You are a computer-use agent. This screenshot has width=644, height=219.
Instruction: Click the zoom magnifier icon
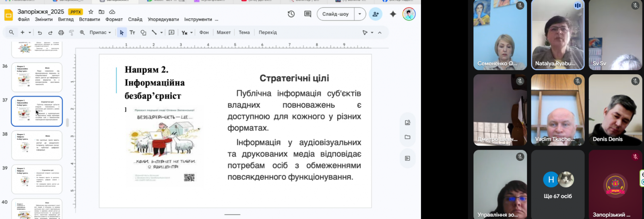tap(82, 33)
